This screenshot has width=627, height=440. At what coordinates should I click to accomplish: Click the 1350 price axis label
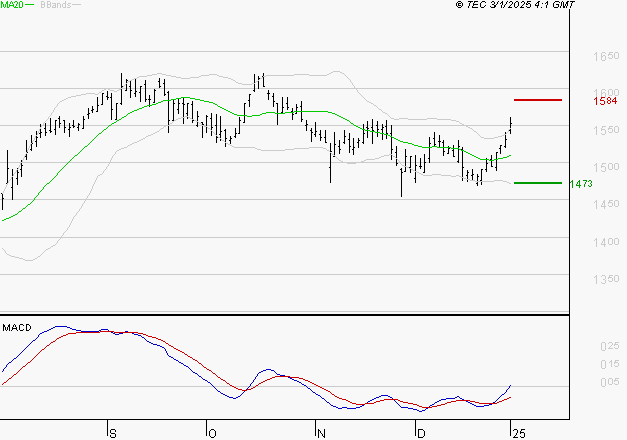606,279
